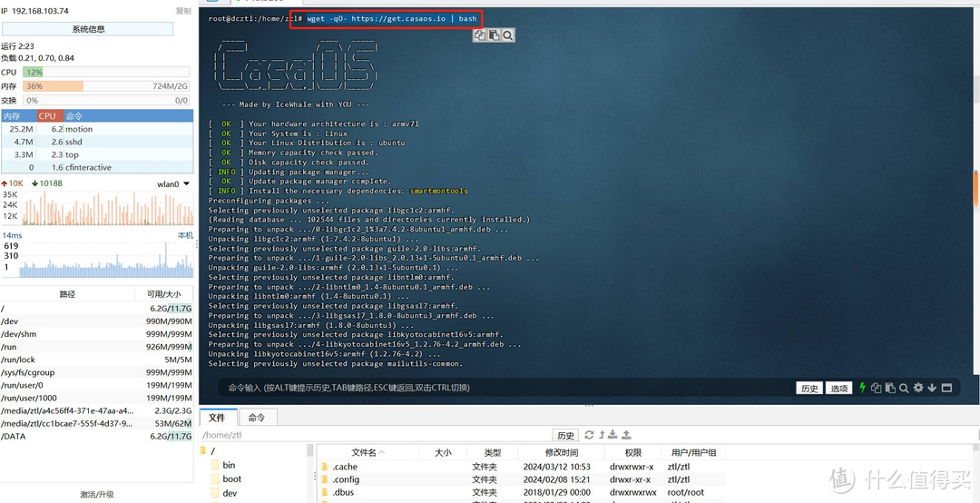Click the folder icon of the .cache row
This screenshot has height=503, width=980.
[x=324, y=467]
